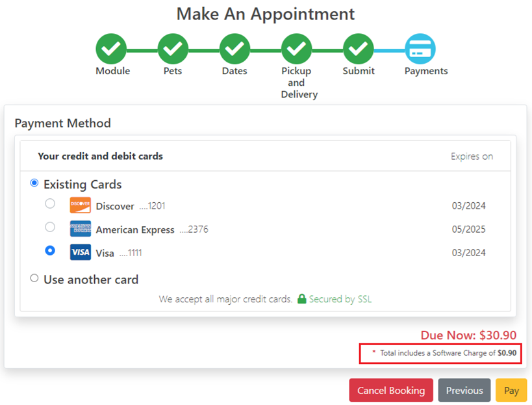Click the Module step checkmark icon
This screenshot has height=405, width=532.
112,49
